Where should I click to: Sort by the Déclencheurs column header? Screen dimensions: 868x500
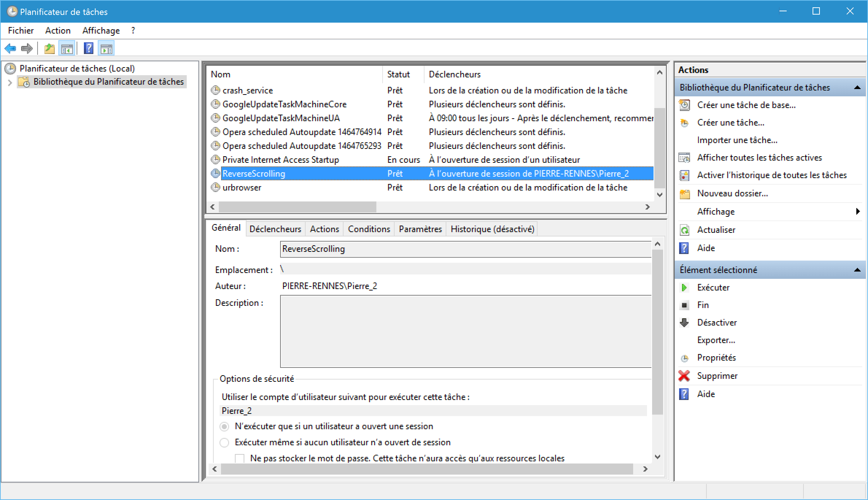pyautogui.click(x=539, y=74)
